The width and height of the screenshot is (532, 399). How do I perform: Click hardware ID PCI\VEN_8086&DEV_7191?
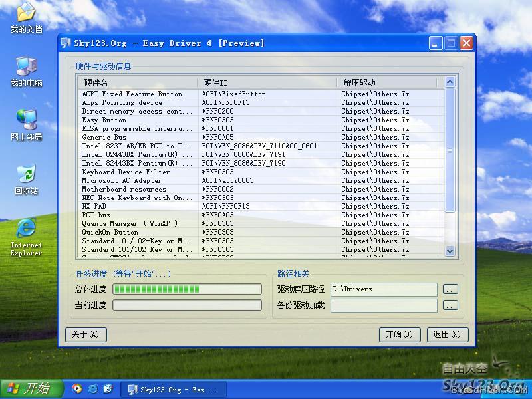click(x=243, y=155)
